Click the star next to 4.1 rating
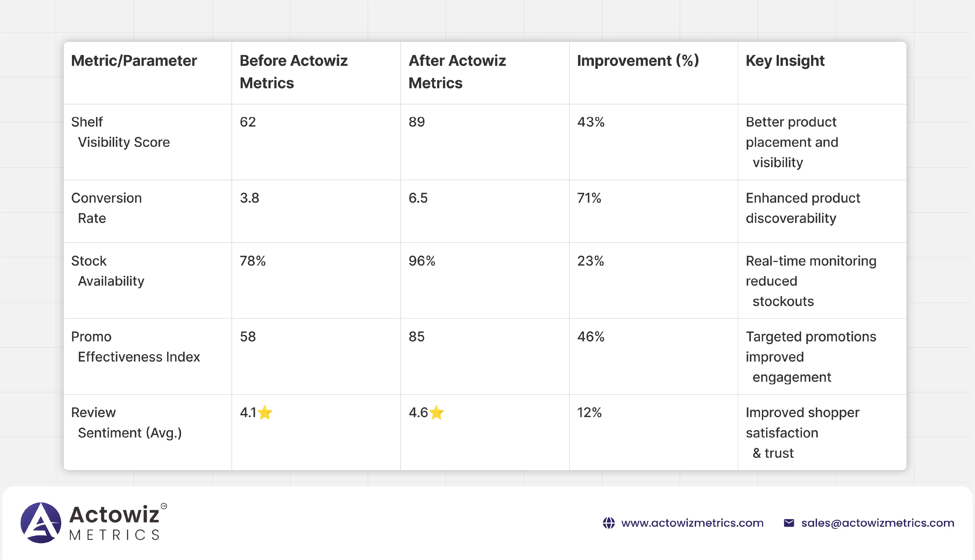 pos(265,413)
